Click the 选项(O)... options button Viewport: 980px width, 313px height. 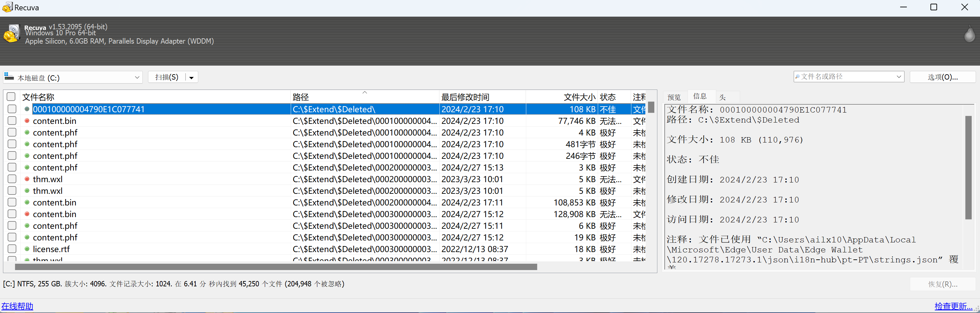pyautogui.click(x=942, y=77)
